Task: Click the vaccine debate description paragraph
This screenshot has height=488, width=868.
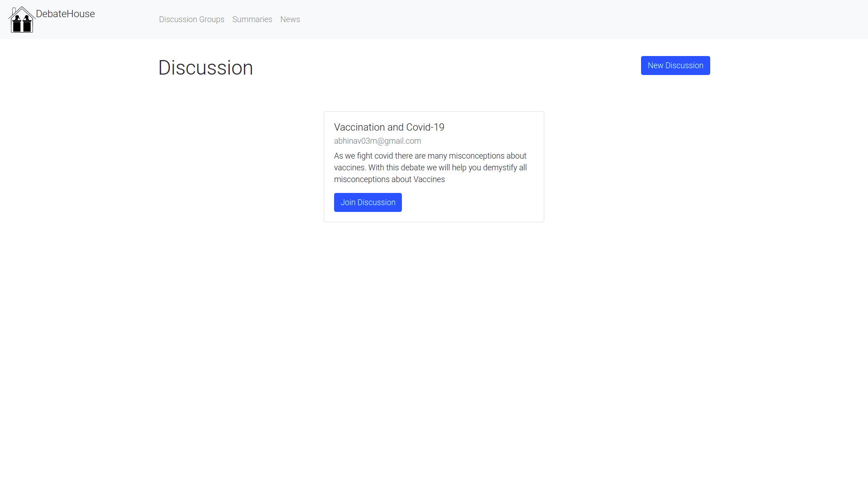Action: (x=430, y=168)
